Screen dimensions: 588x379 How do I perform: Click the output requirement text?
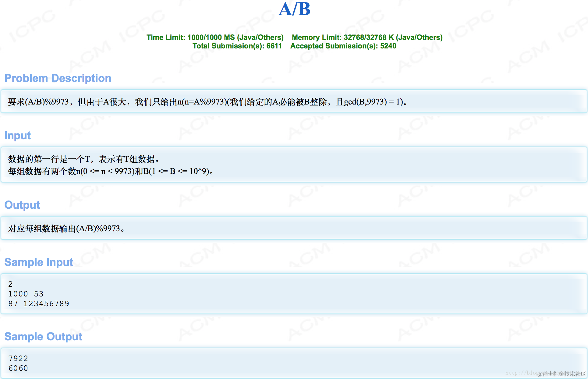tap(66, 228)
